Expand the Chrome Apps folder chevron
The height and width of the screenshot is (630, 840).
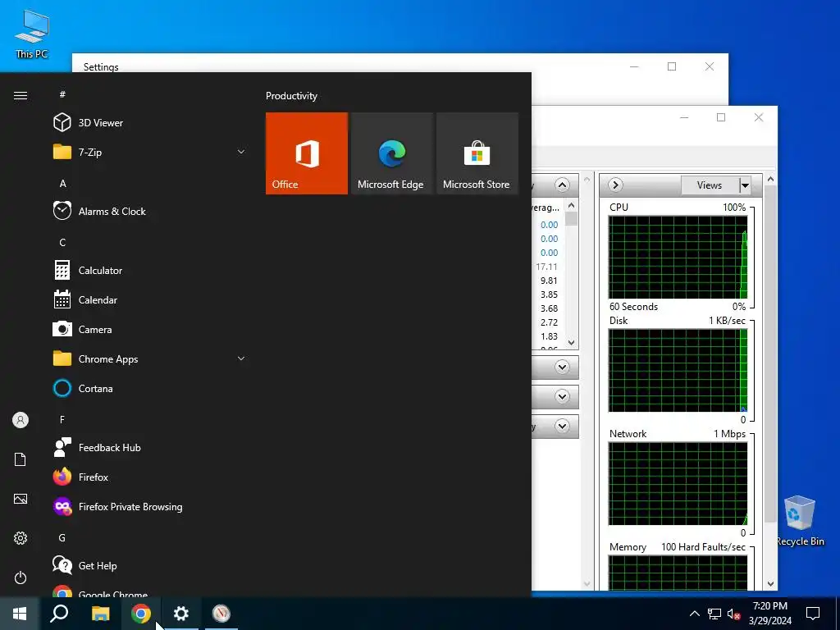[x=241, y=359]
